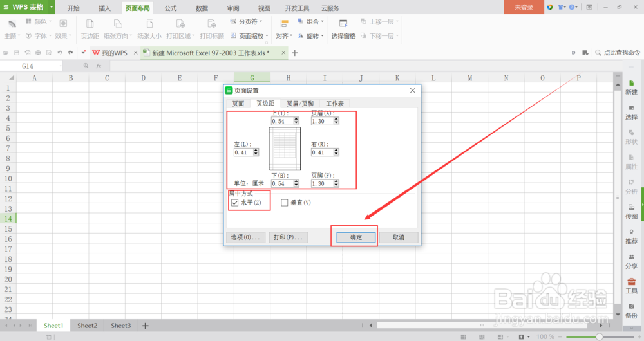Click the zoom slider in status bar
The width and height of the screenshot is (644, 341).
599,337
